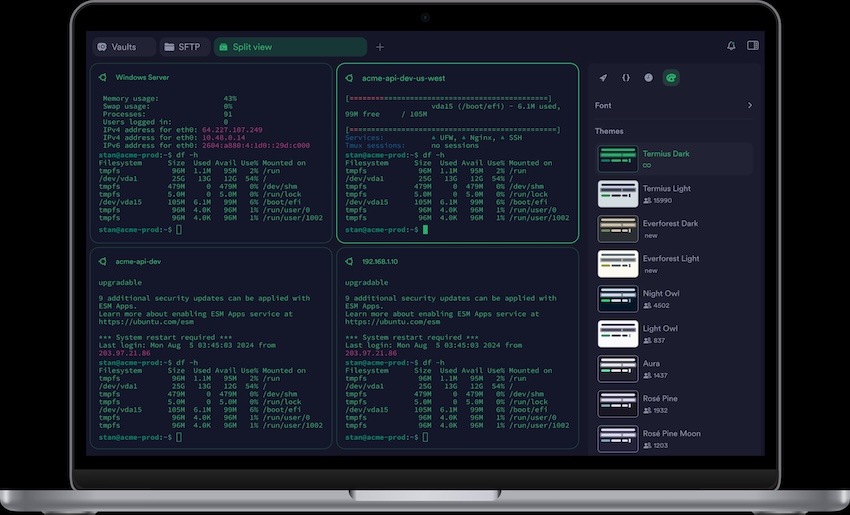Image resolution: width=850 pixels, height=515 pixels.
Task: Open the notifications bell
Action: (x=731, y=46)
